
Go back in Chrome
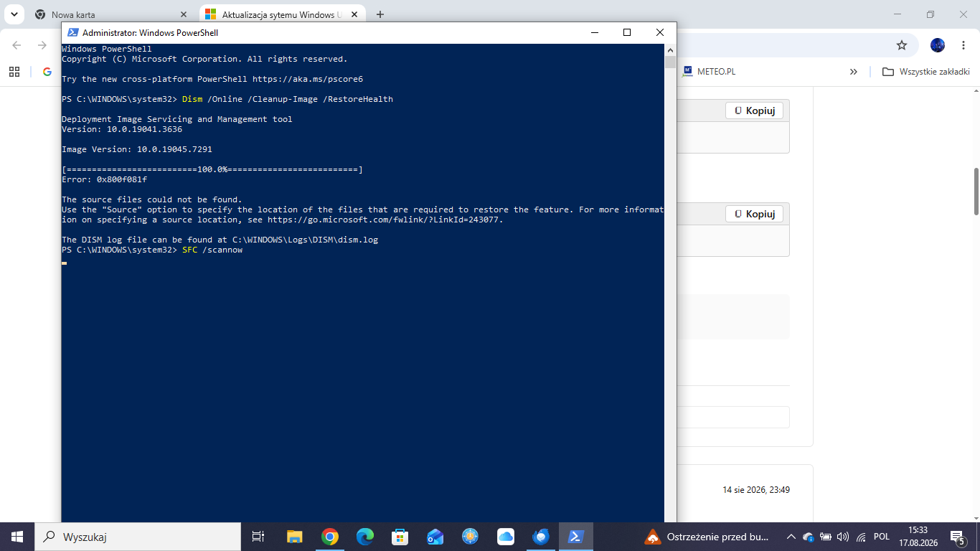coord(17,45)
